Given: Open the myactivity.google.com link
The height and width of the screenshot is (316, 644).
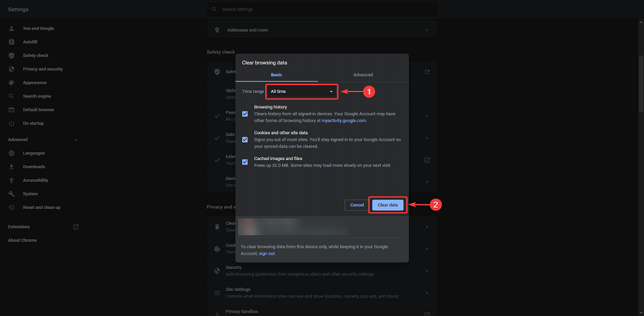Looking at the screenshot, I should point(344,121).
